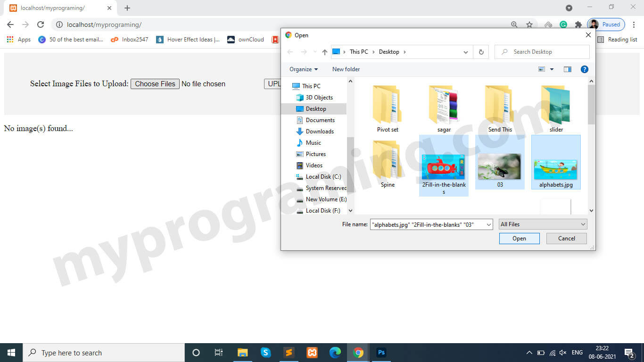The height and width of the screenshot is (362, 644).
Task: Expand the address bar folder history dropdown
Action: 466,52
